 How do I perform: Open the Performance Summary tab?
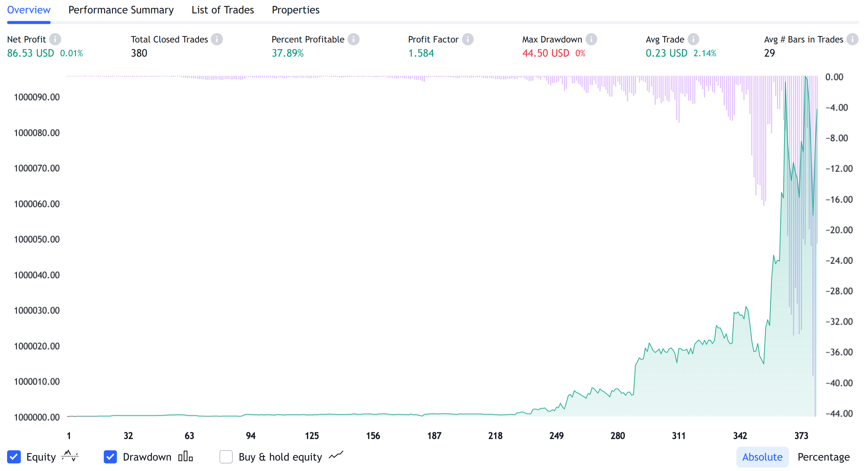click(121, 10)
